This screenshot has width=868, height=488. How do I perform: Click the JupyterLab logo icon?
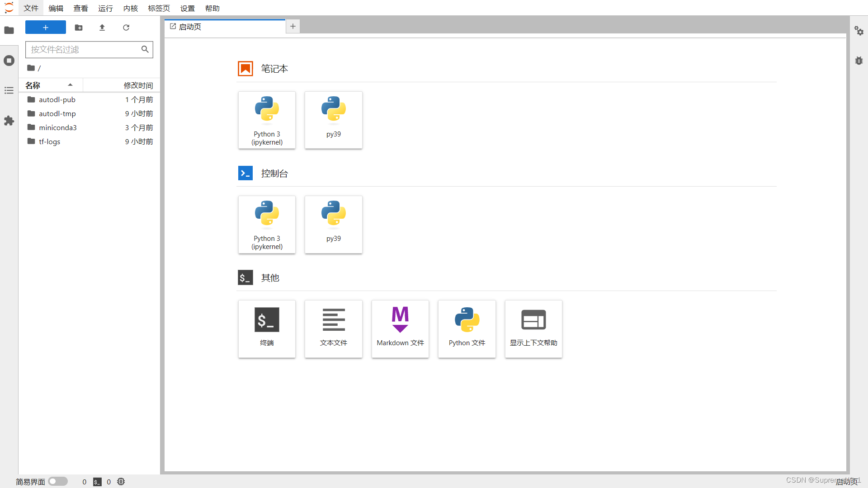click(9, 8)
